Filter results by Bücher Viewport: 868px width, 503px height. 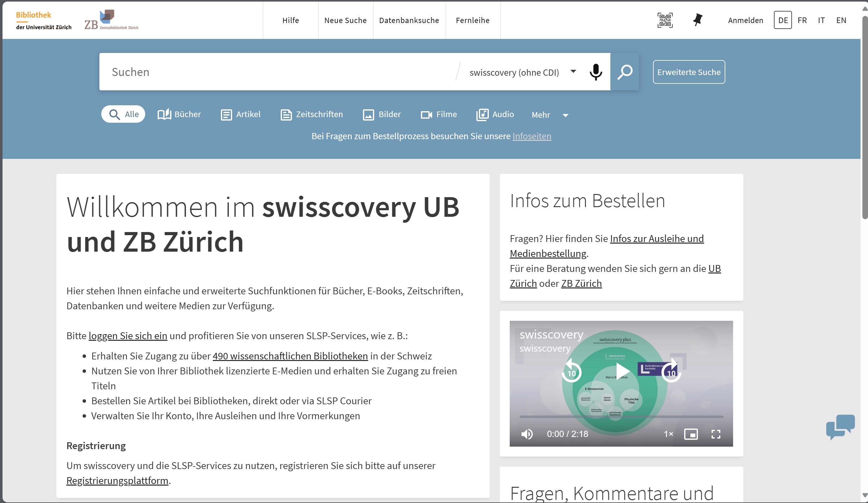(x=179, y=114)
